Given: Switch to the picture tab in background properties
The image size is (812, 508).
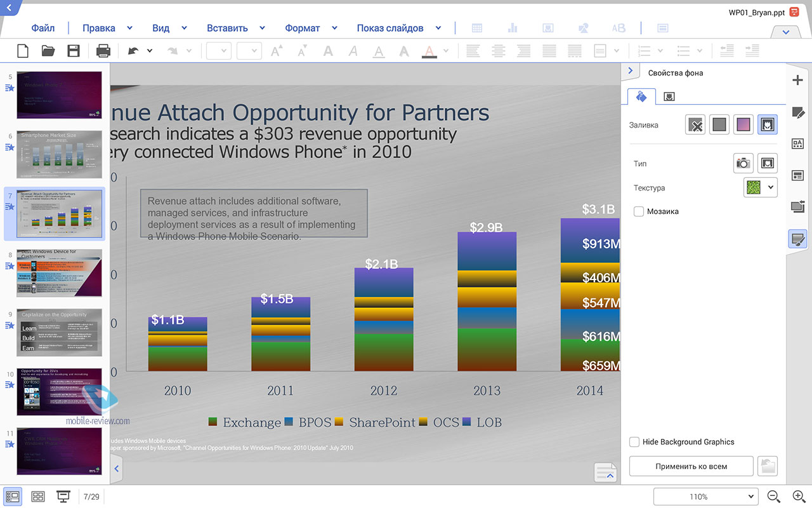Looking at the screenshot, I should 669,97.
